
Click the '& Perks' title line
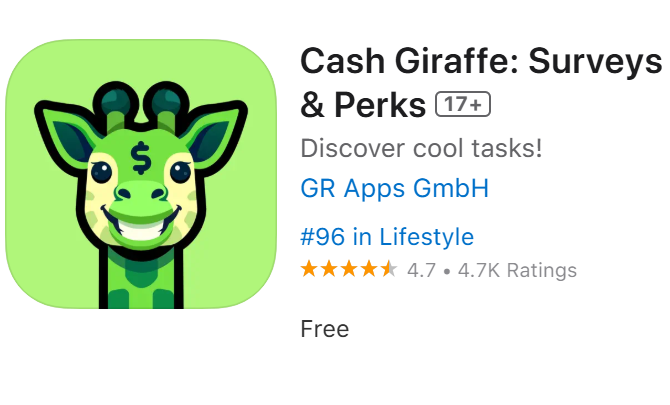(363, 105)
